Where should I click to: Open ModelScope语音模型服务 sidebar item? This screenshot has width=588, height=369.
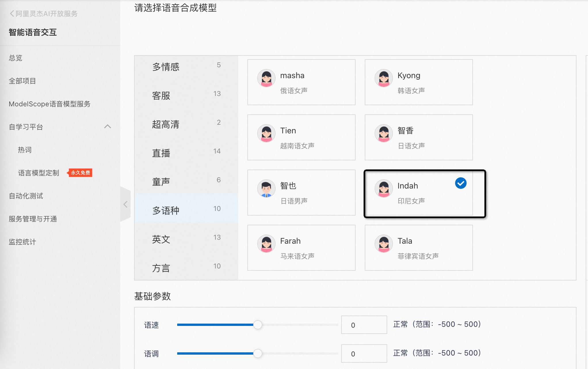49,104
